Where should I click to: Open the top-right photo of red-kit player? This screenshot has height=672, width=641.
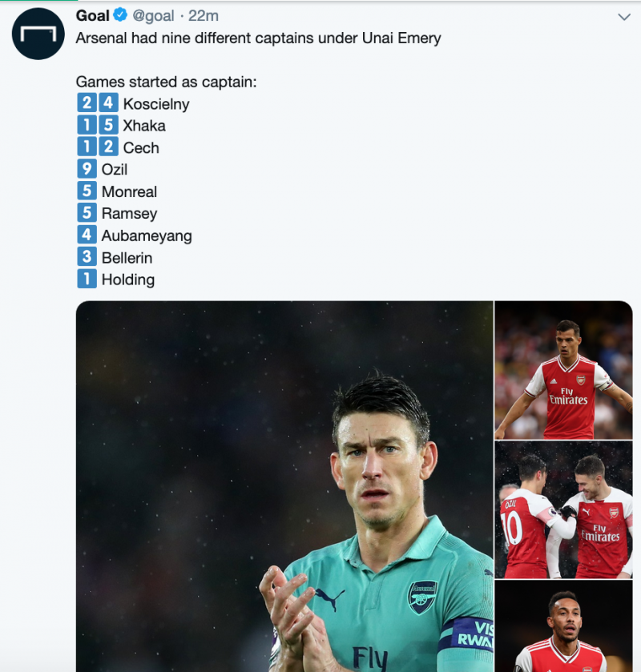(x=563, y=370)
